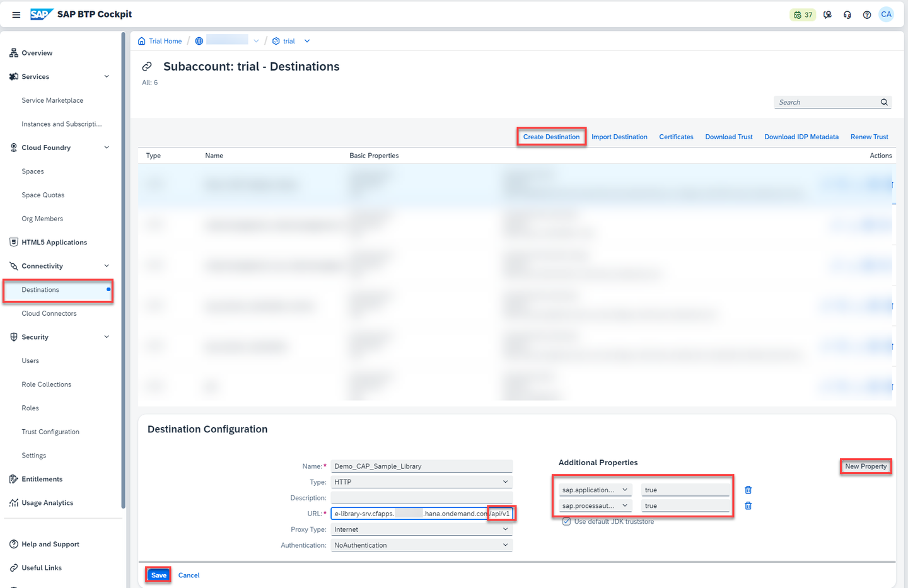Click the sidebar vertical scrollbar

[124, 271]
